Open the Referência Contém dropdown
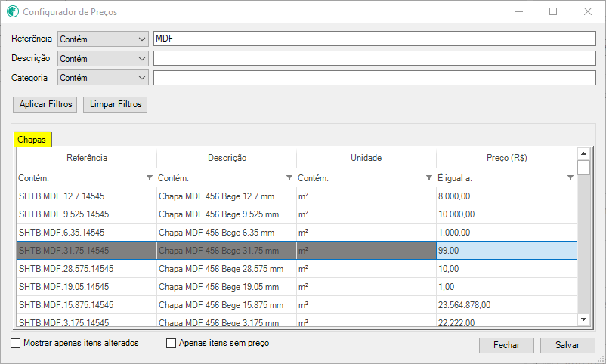 [104, 39]
